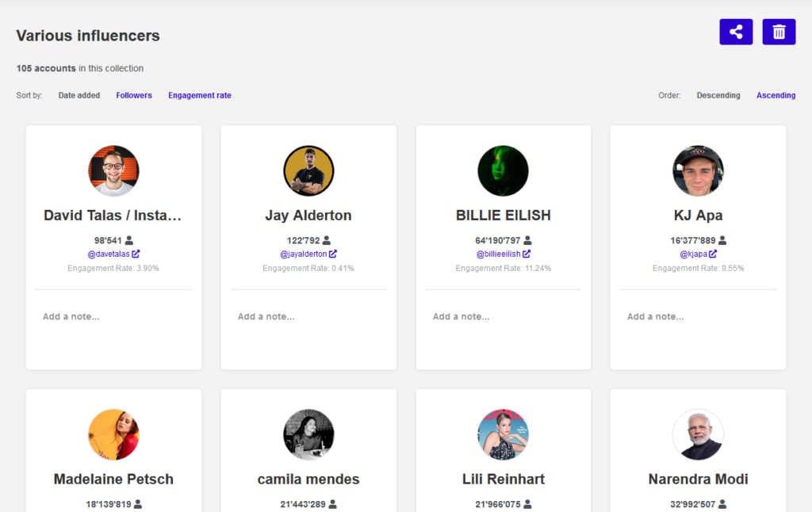Click the BILLIE EILISH name heading

[504, 216]
